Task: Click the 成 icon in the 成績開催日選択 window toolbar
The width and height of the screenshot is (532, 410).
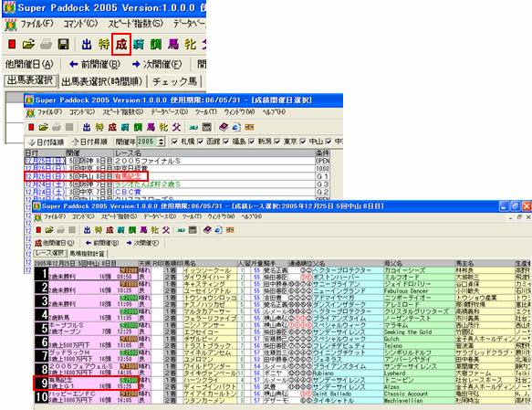Action: (x=112, y=127)
